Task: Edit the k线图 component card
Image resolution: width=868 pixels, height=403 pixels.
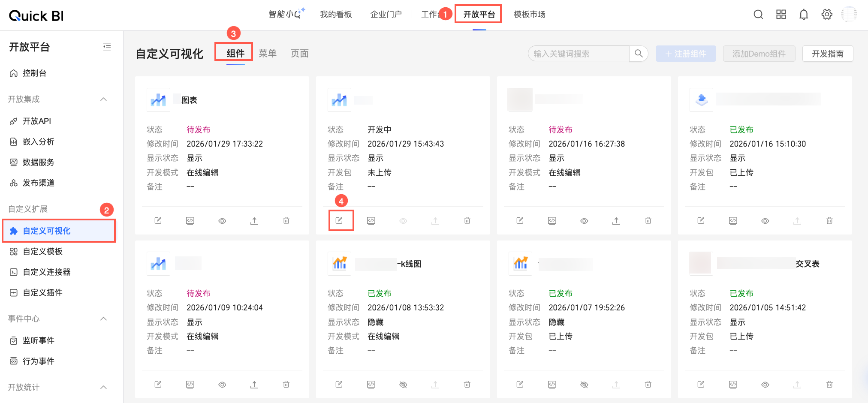Action: [339, 384]
